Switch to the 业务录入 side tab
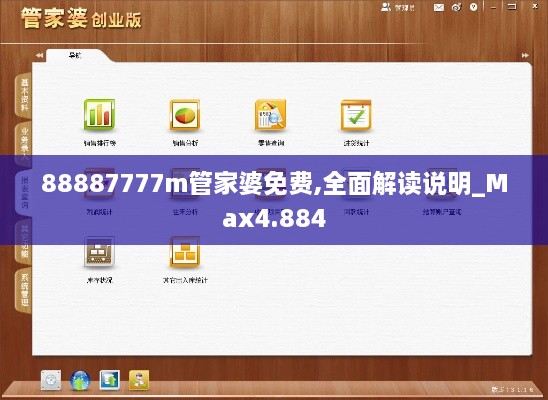Screen dimensions: 548x400 [24, 144]
